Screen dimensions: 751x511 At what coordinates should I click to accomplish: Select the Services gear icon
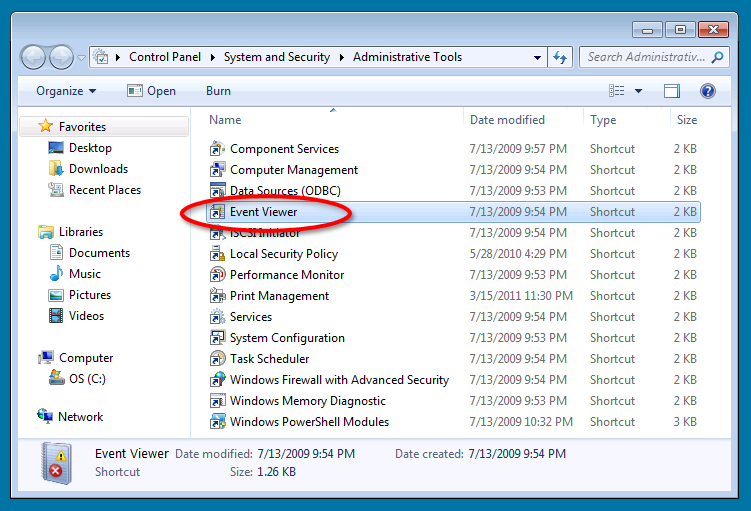coord(217,317)
